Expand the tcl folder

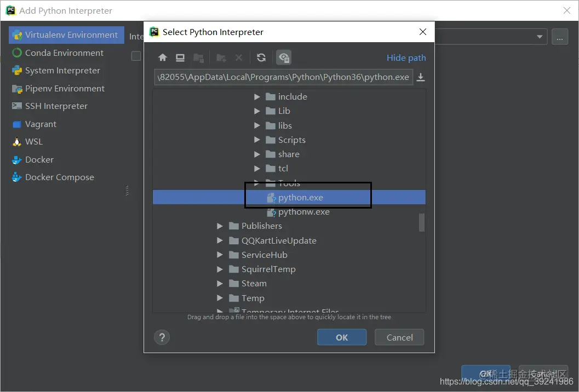coord(257,169)
